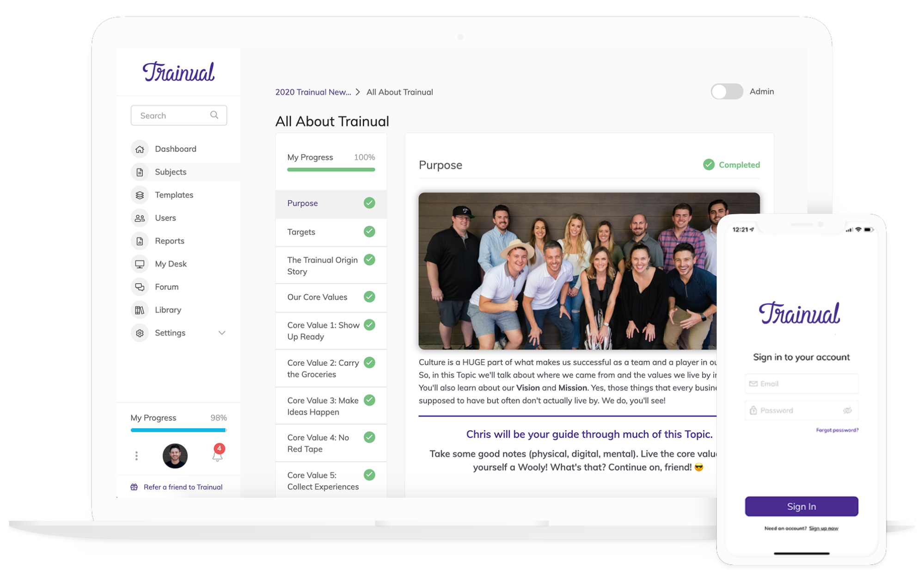The image size is (924, 575).
Task: Click checkmark beside Core Value 5
Action: [x=369, y=475]
